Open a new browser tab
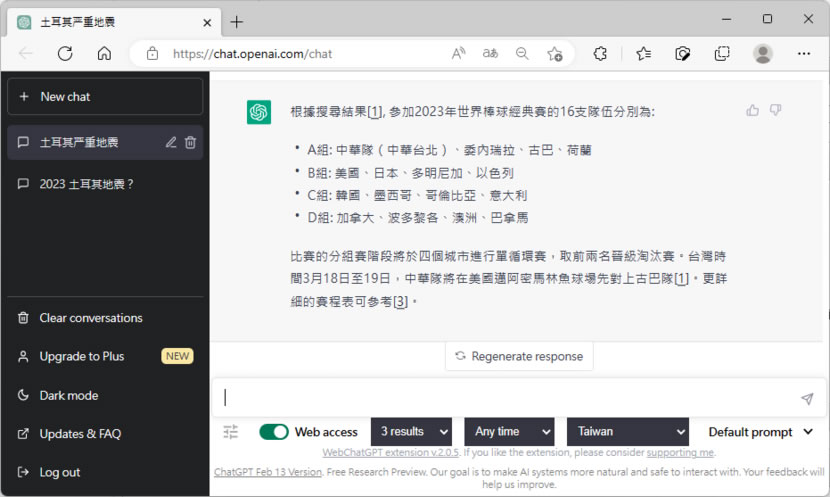Screen dimensions: 830x497 click(x=237, y=22)
